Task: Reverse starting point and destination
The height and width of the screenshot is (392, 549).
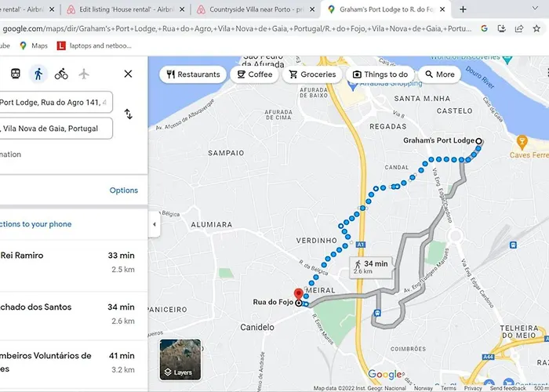Action: pos(129,114)
